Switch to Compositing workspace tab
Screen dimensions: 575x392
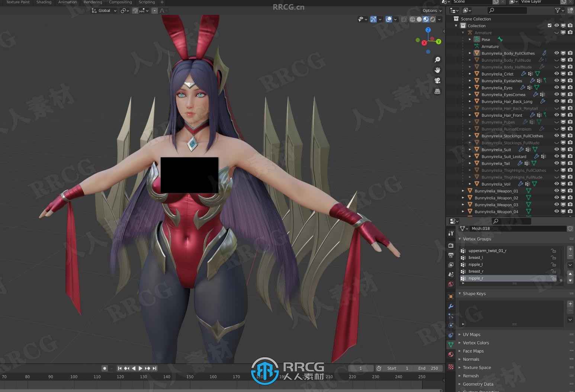[x=120, y=2]
